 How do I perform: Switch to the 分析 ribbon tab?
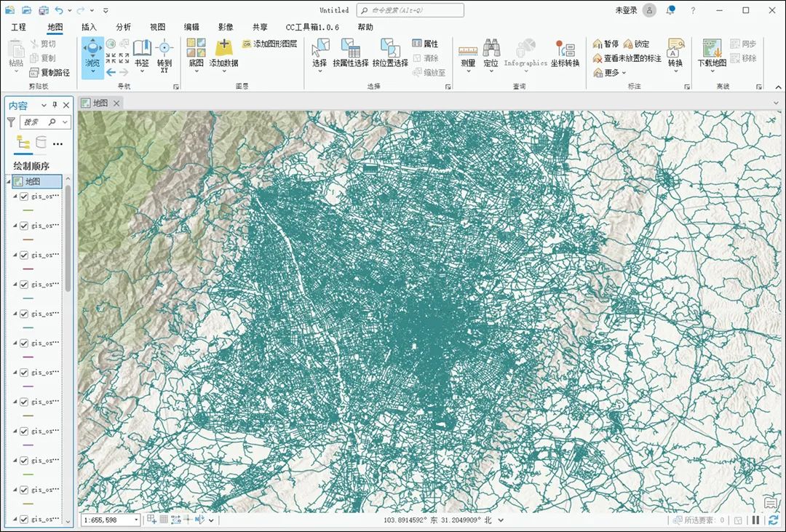(123, 27)
